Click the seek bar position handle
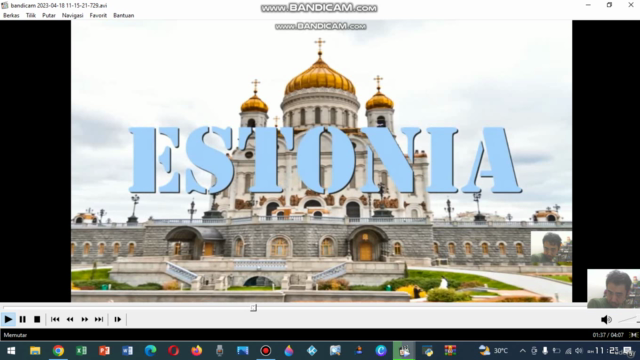The height and width of the screenshot is (360, 640). click(x=253, y=307)
